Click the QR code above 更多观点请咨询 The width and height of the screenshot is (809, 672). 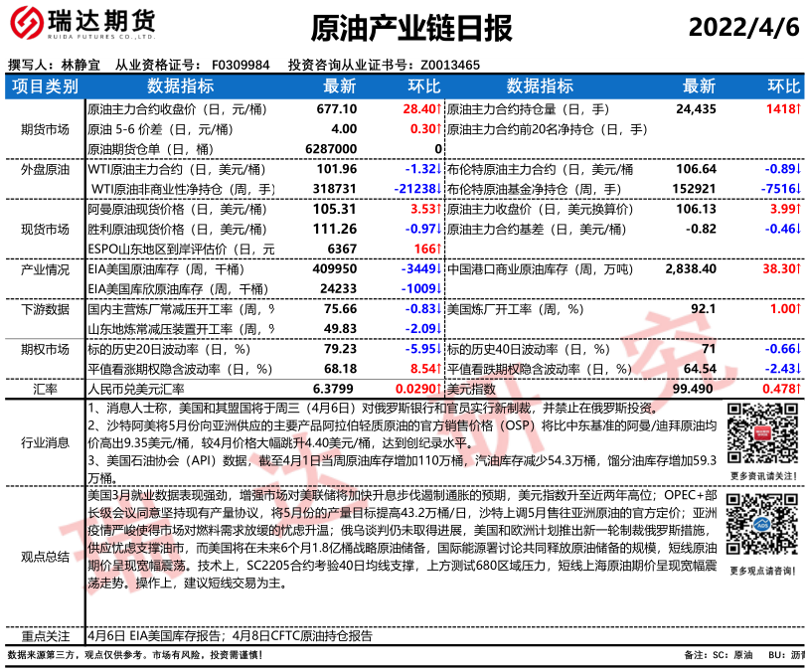[763, 527]
